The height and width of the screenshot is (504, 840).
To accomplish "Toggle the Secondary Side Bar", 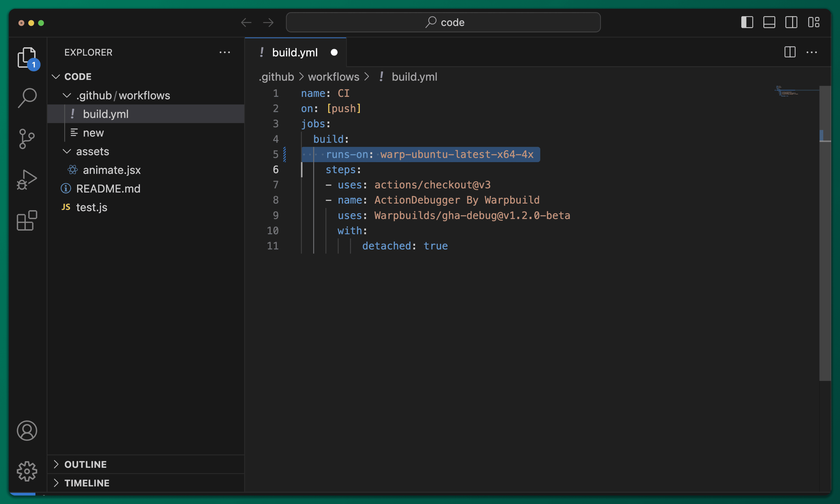I will click(791, 22).
